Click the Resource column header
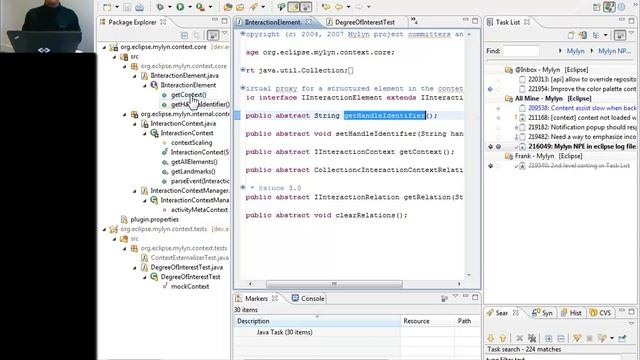 427,321
